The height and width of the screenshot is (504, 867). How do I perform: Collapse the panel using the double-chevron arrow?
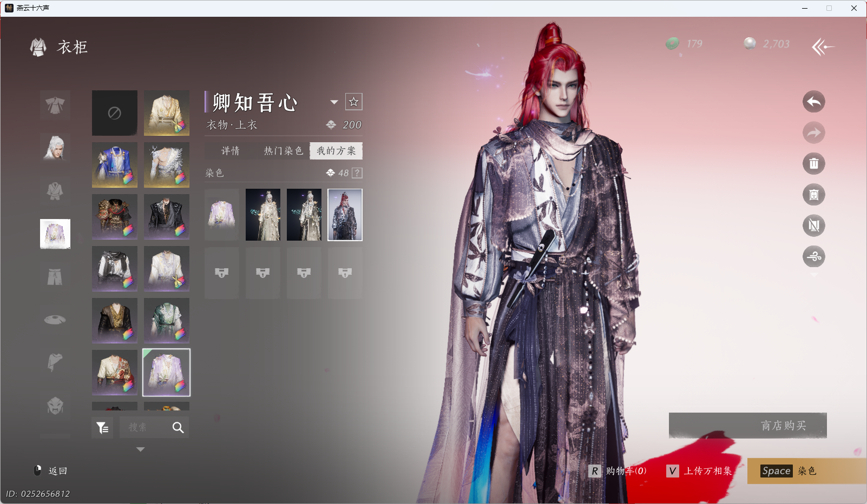(x=824, y=47)
